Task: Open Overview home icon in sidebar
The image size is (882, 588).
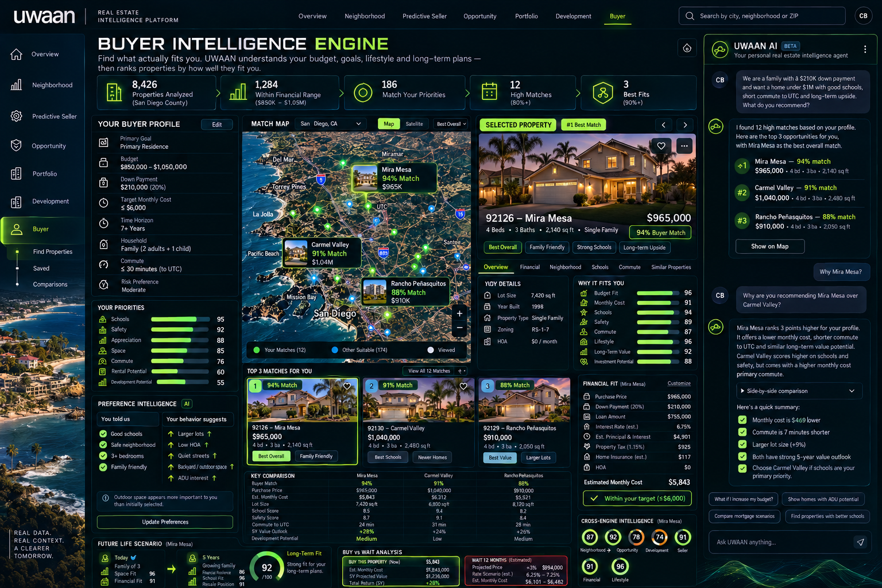Action: (16, 54)
